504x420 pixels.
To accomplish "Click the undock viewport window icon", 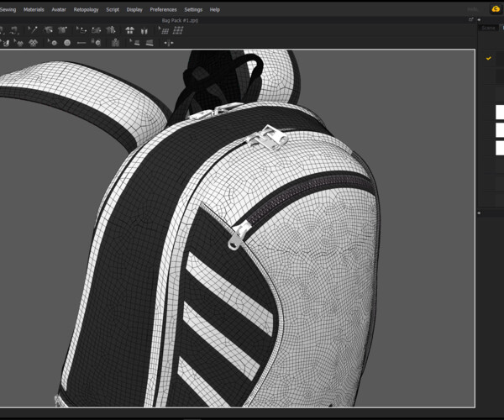I will point(471,19).
